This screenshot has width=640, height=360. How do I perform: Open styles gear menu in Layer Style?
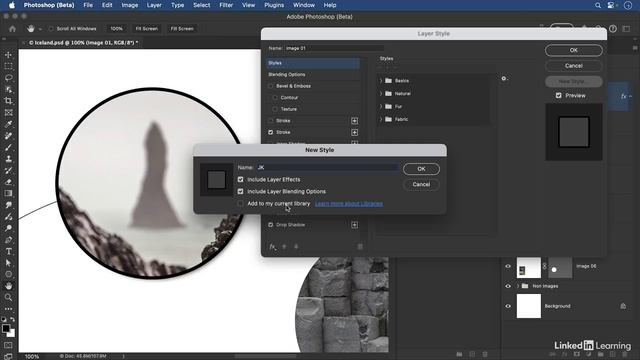[x=504, y=79]
